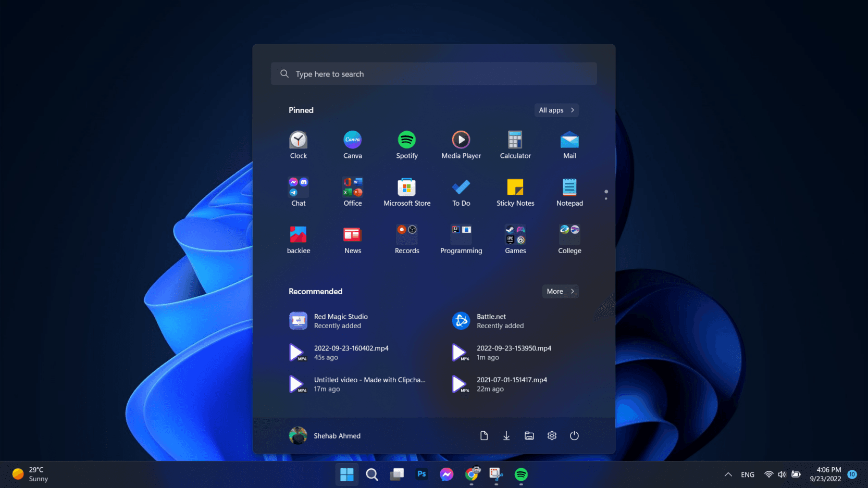Image resolution: width=868 pixels, height=488 pixels.
Task: Open Media Player
Action: (461, 145)
